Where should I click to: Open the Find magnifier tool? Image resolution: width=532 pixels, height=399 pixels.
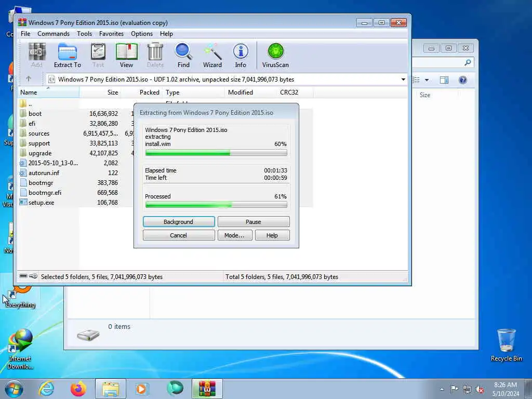pyautogui.click(x=183, y=55)
